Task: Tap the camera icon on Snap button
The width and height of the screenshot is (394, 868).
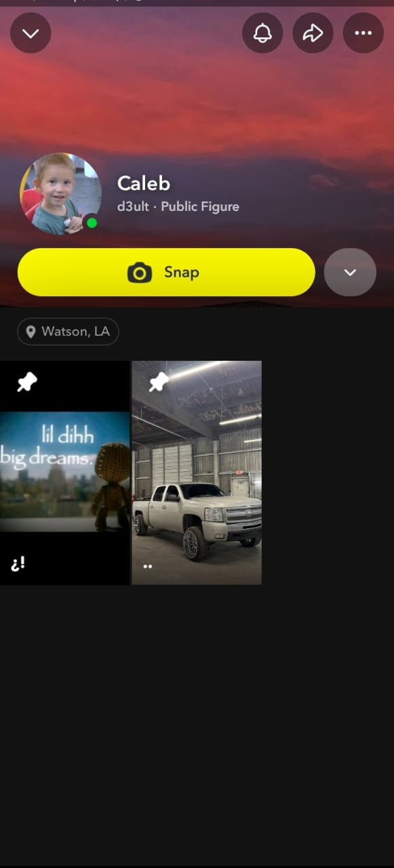Action: pos(140,273)
